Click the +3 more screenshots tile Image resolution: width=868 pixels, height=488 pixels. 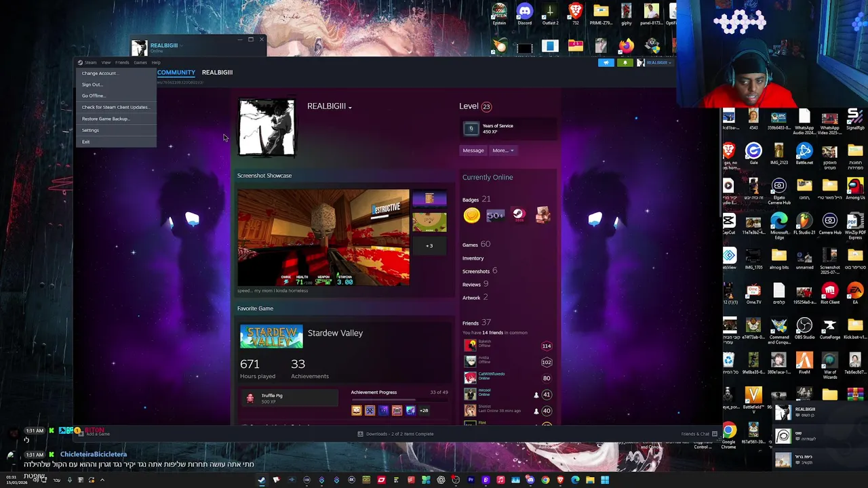click(x=429, y=245)
